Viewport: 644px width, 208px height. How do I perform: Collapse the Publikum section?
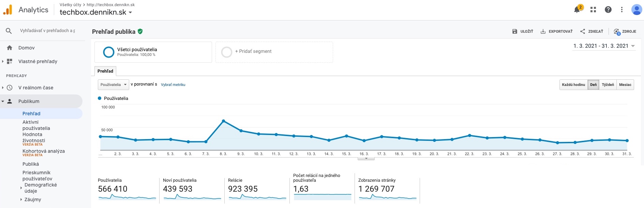click(3, 101)
